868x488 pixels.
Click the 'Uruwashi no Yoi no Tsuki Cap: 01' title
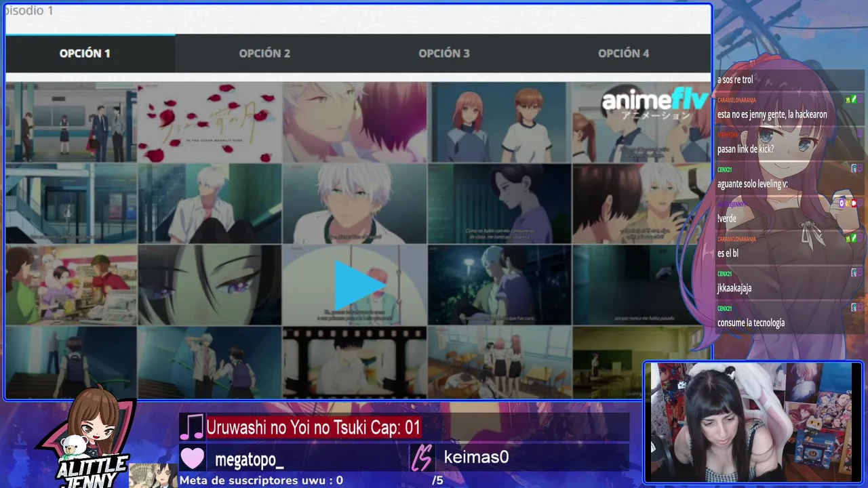pos(313,428)
